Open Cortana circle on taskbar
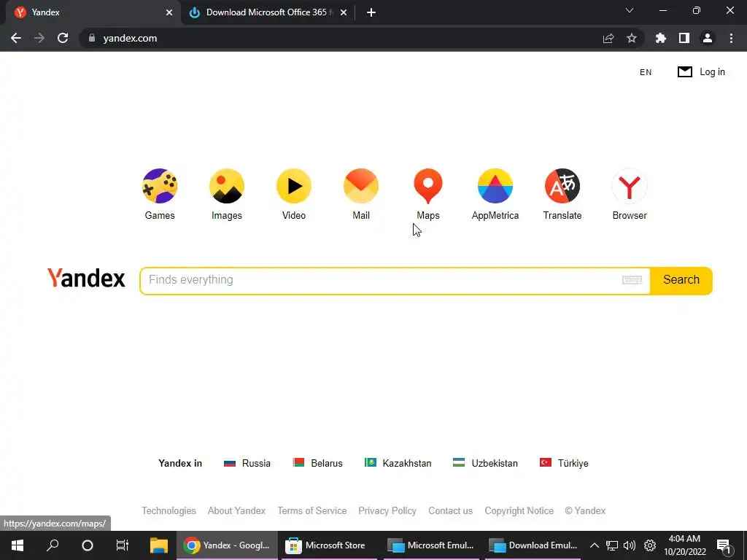This screenshot has width=747, height=560. 88,545
